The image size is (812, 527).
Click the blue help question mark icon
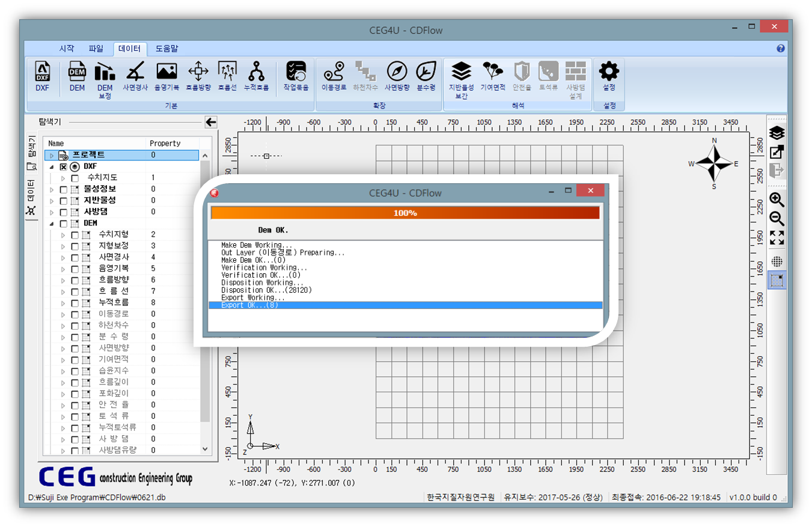781,48
